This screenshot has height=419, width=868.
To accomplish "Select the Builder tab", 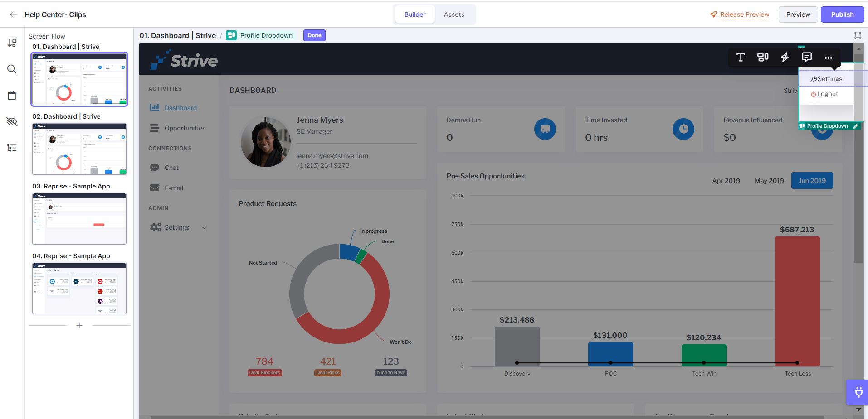I will point(415,14).
